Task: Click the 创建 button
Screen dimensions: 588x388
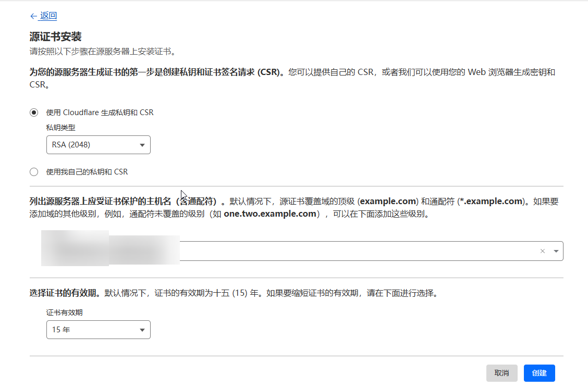Action: coord(539,373)
